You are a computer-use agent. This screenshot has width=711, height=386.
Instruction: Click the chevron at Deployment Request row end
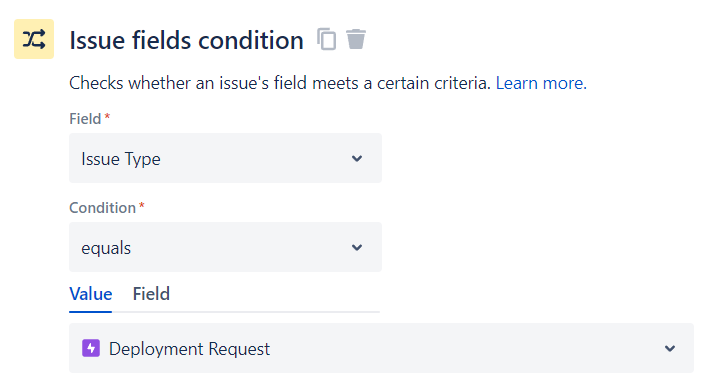click(670, 348)
